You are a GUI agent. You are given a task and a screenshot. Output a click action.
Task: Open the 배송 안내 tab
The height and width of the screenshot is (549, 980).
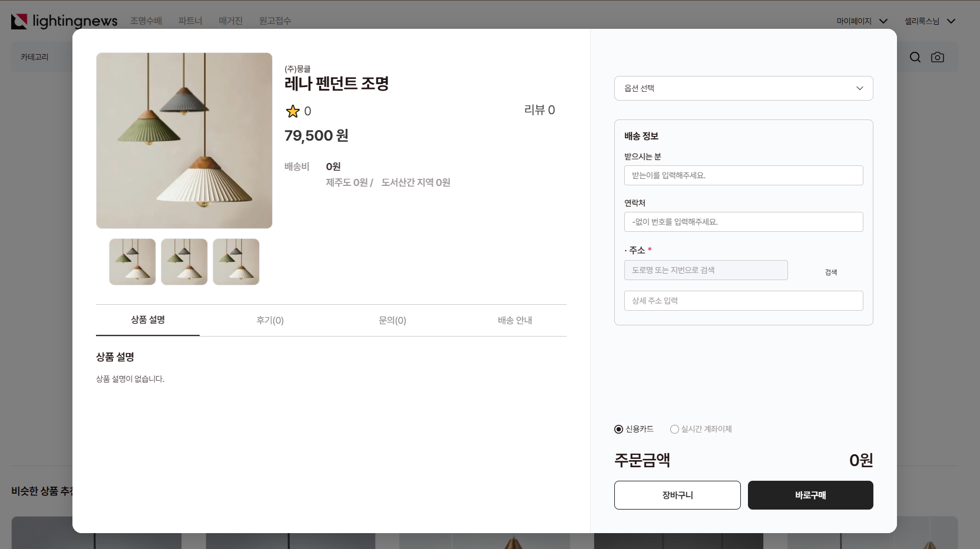point(515,320)
